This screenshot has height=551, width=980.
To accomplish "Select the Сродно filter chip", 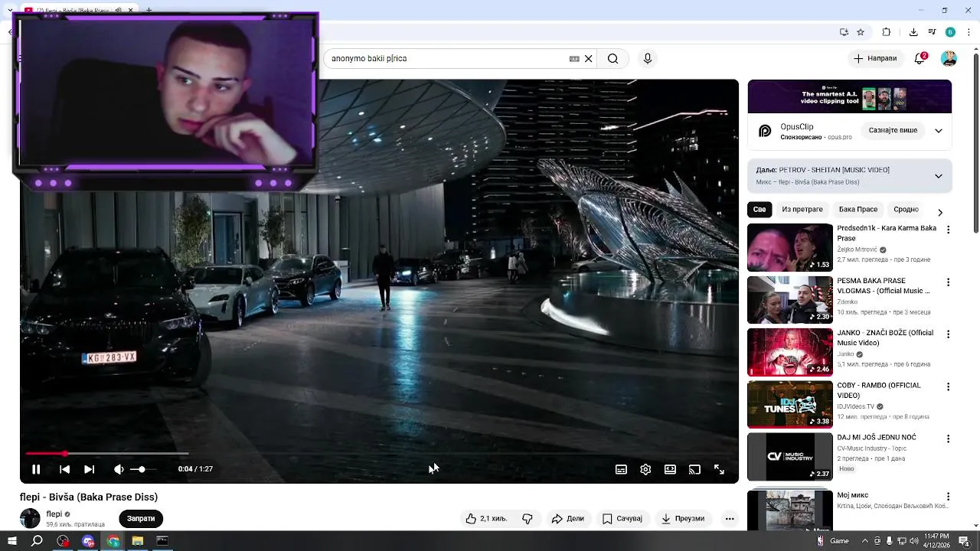I will (x=906, y=209).
